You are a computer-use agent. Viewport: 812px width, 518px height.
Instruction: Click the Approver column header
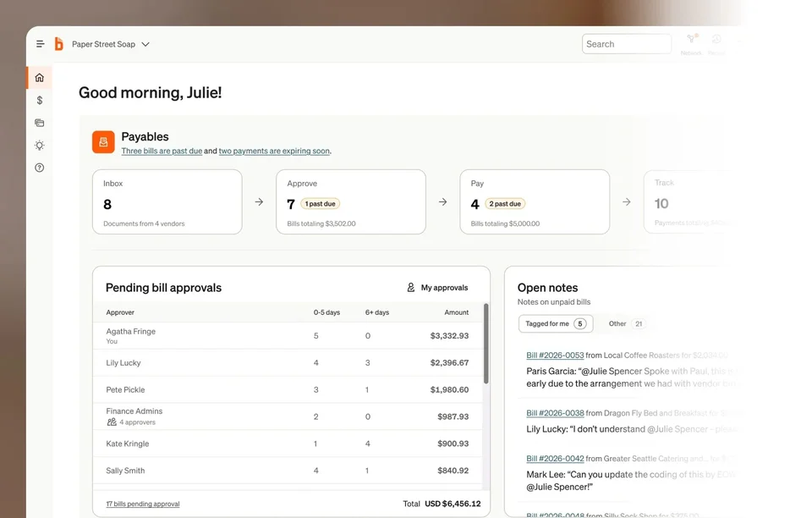(120, 312)
